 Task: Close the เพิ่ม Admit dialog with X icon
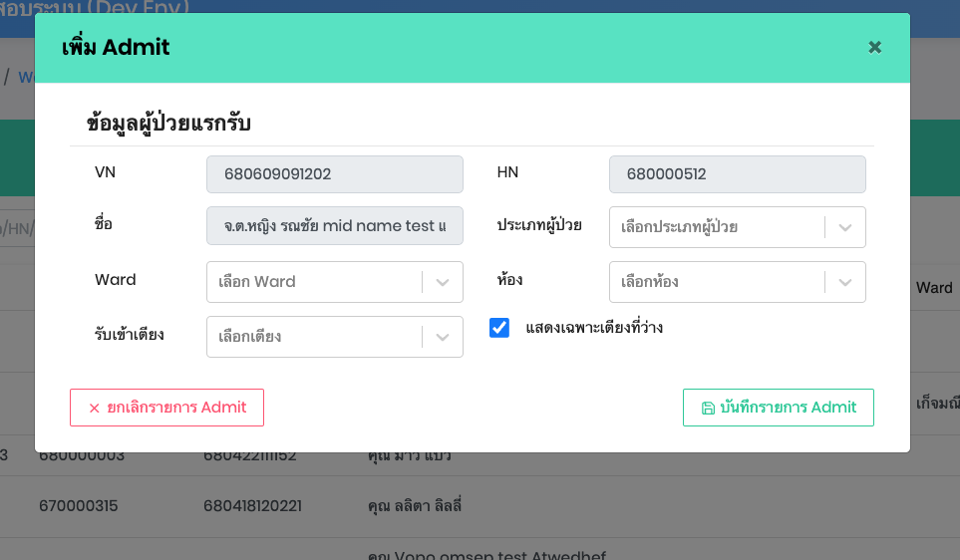[874, 47]
